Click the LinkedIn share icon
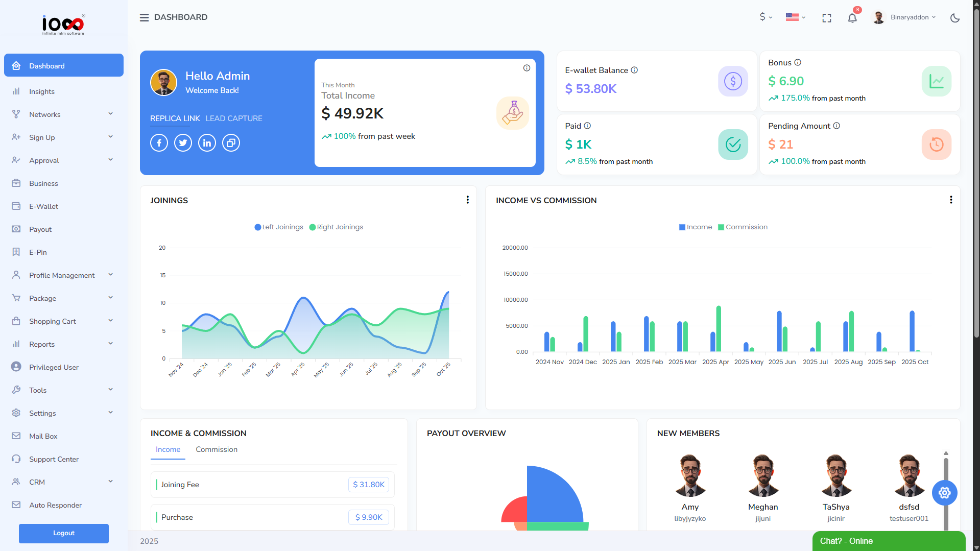The height and width of the screenshot is (551, 980). click(207, 143)
